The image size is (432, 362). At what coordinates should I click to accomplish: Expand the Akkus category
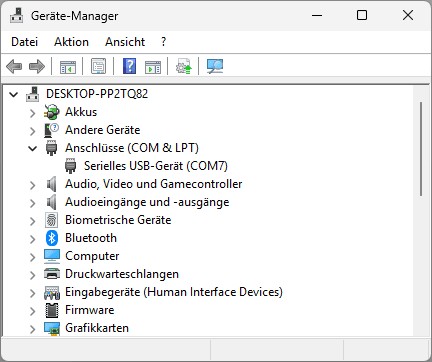tap(32, 113)
